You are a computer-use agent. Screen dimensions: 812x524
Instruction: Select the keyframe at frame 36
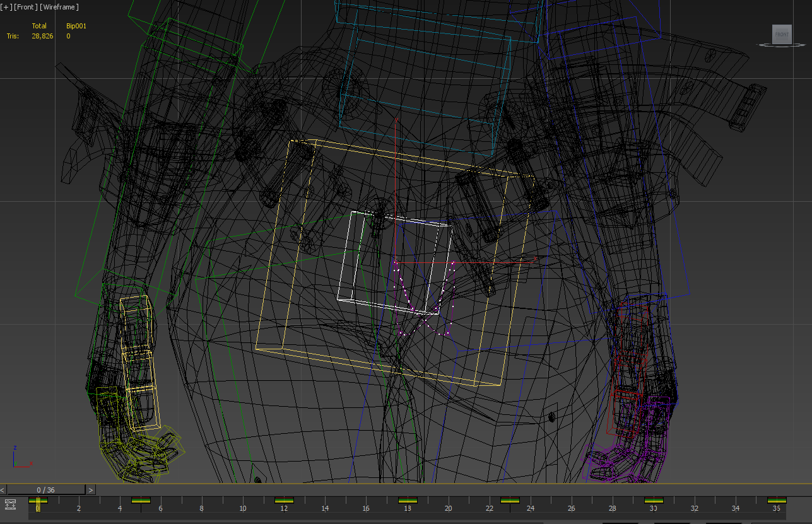(x=777, y=501)
